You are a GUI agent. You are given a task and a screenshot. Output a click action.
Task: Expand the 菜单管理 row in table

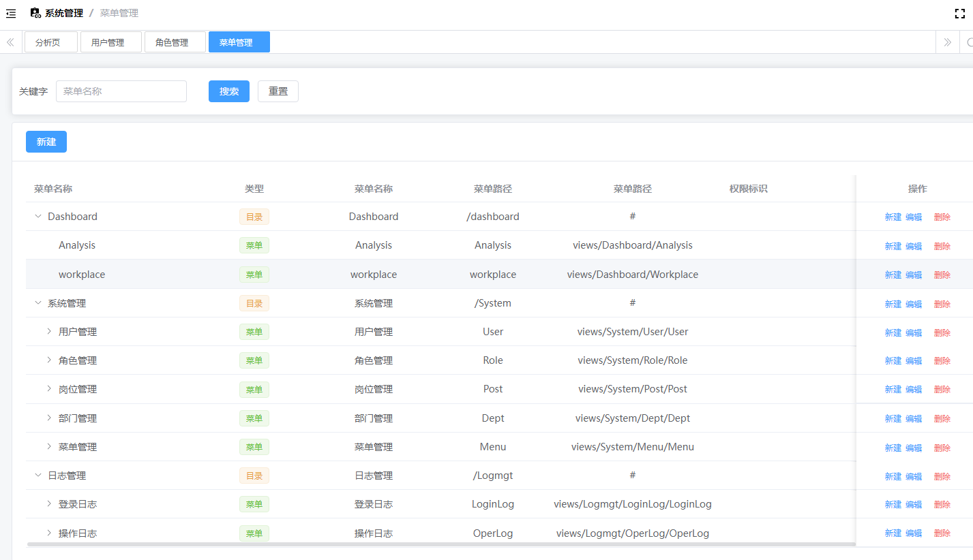pos(49,446)
